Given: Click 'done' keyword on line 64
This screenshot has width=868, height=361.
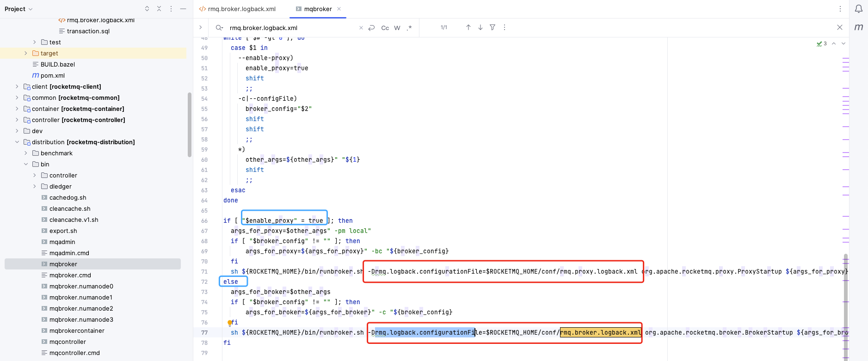Looking at the screenshot, I should click(x=231, y=201).
